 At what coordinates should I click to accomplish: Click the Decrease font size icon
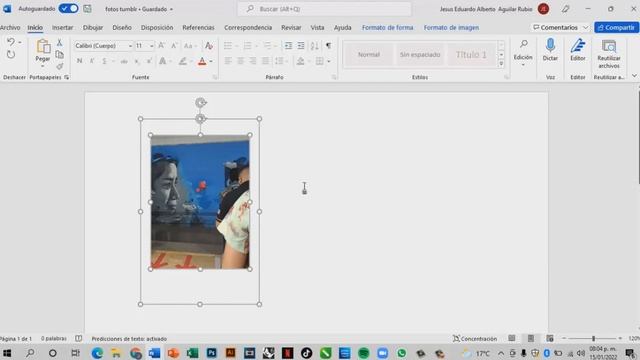pyautogui.click(x=174, y=46)
